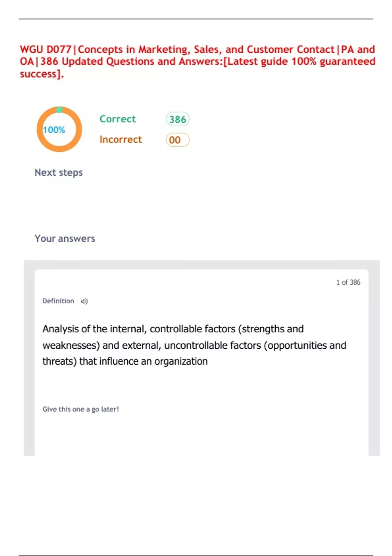
Task: Click the horizontal rule at the page top
Action: [196, 19]
